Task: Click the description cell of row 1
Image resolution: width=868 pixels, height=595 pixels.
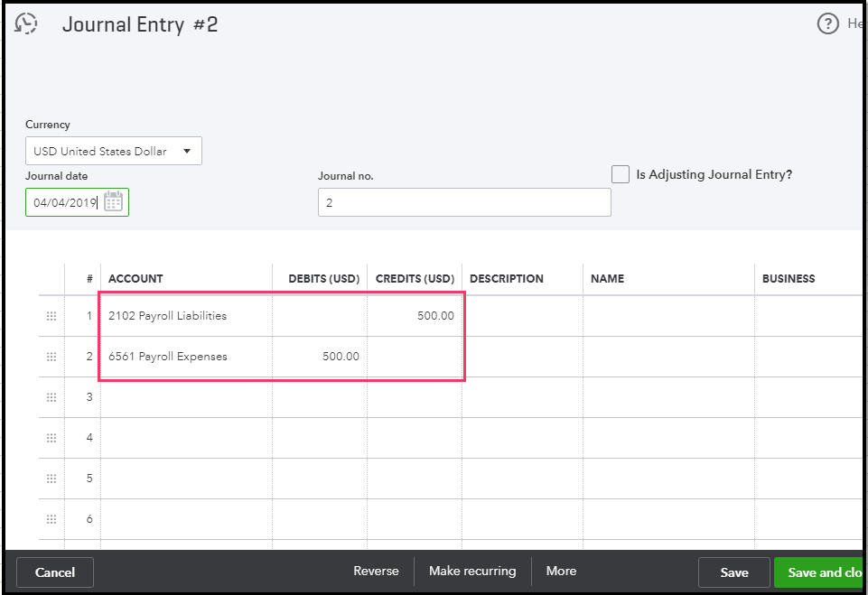Action: point(523,316)
